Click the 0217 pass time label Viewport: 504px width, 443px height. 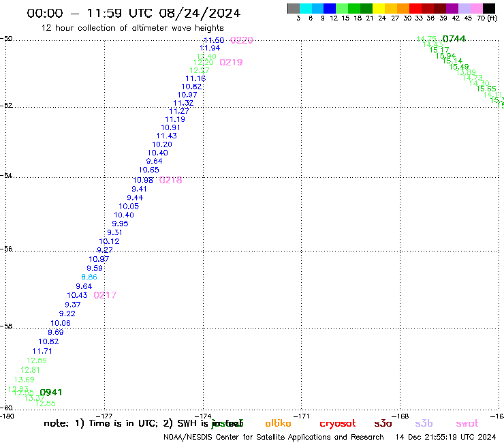click(x=105, y=295)
